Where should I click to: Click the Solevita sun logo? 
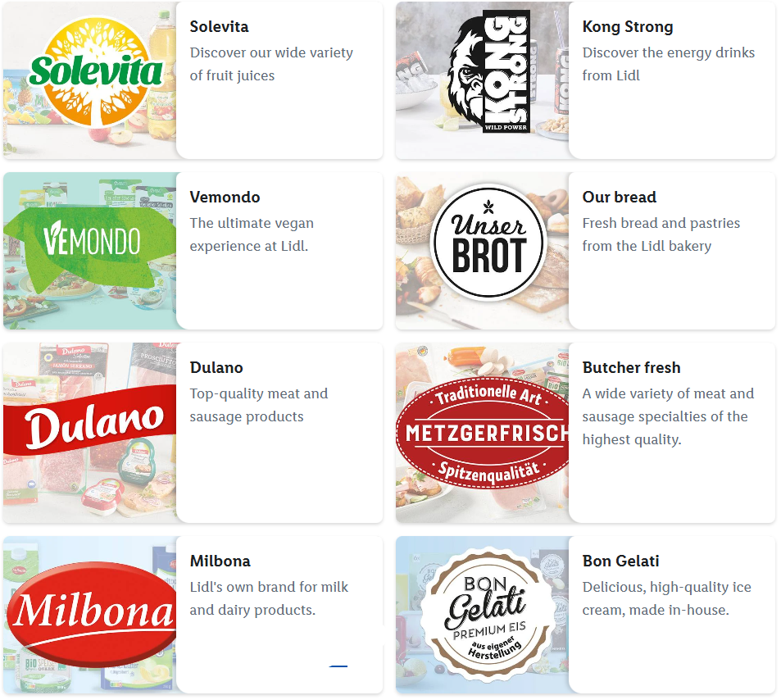[x=96, y=72]
